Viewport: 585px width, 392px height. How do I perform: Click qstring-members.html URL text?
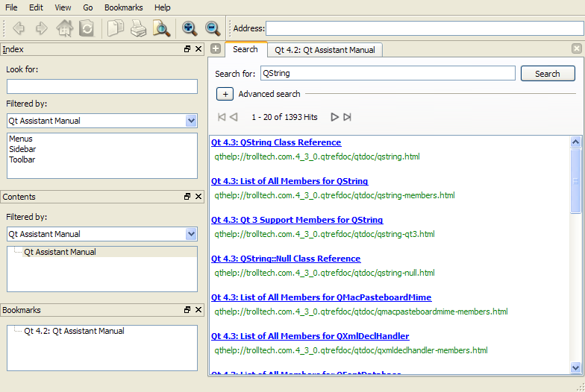pyautogui.click(x=334, y=195)
